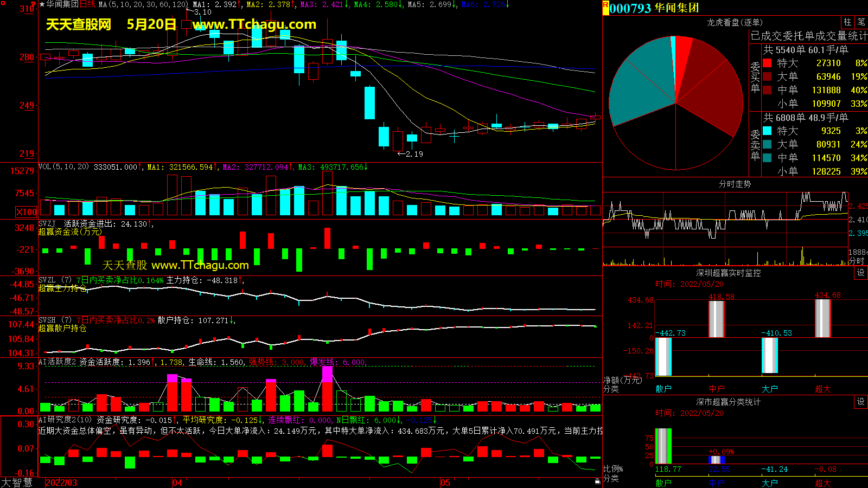Image resolution: width=868 pixels, height=488 pixels.
Task: Select the 2022/03 timeline marker
Action: [61, 483]
